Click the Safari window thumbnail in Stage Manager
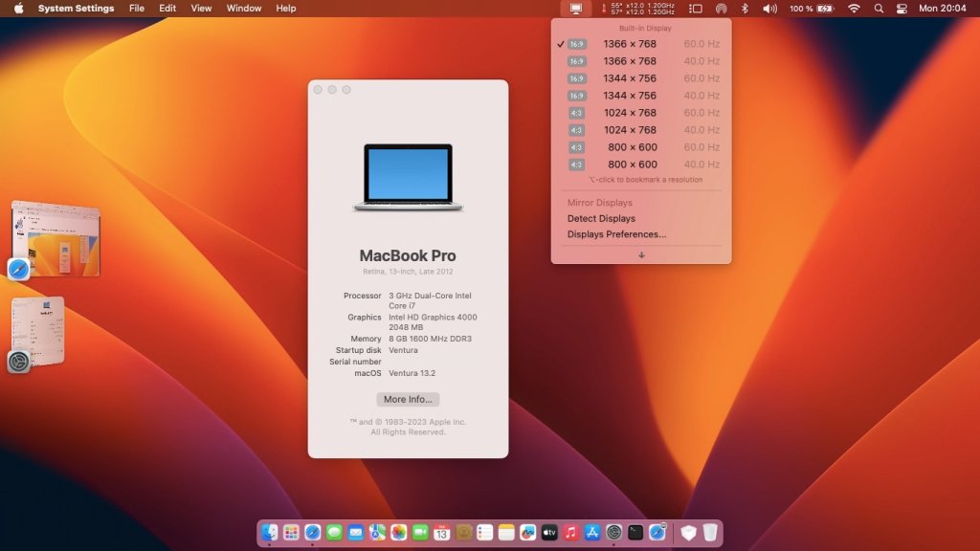 57,237
